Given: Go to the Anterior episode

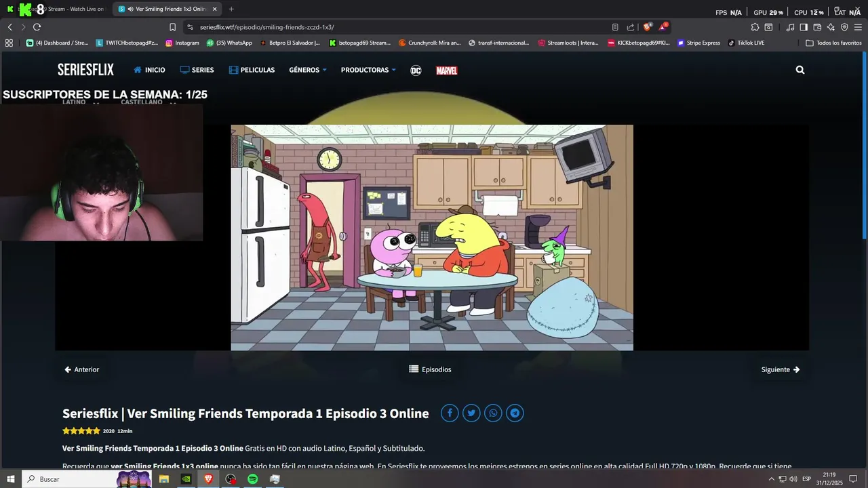Looking at the screenshot, I should tap(81, 369).
